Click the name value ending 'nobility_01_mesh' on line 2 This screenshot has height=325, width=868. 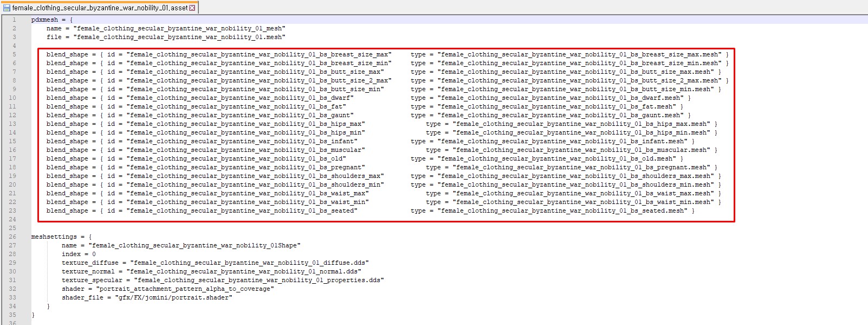[179, 28]
